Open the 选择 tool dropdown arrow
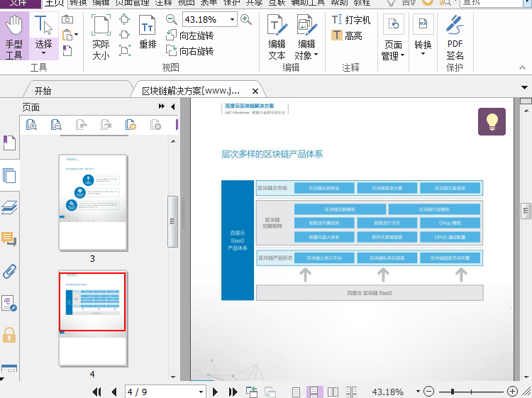 44,54
